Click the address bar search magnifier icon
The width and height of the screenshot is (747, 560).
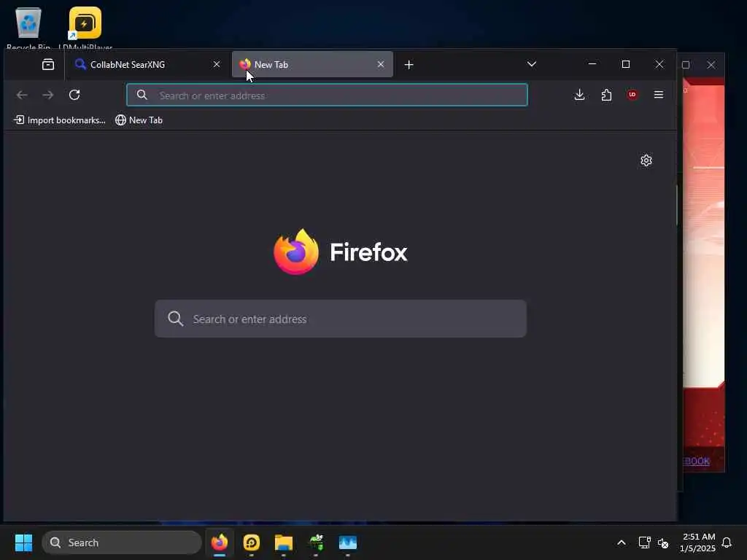coord(142,95)
